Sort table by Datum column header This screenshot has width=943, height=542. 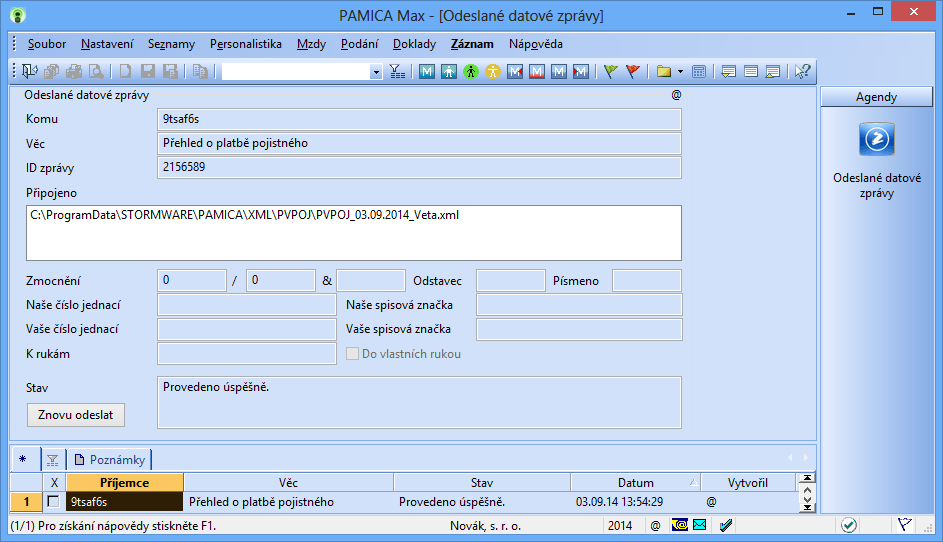point(636,482)
